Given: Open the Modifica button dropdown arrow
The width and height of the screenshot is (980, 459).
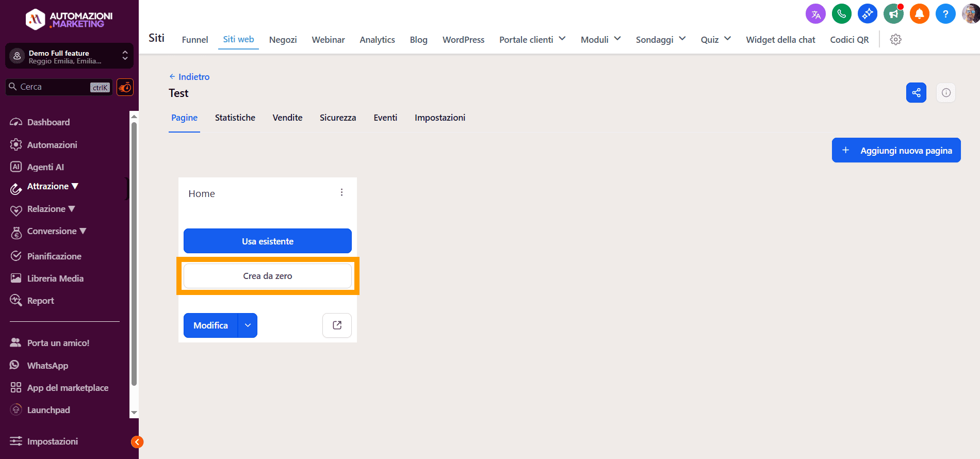Looking at the screenshot, I should [248, 325].
